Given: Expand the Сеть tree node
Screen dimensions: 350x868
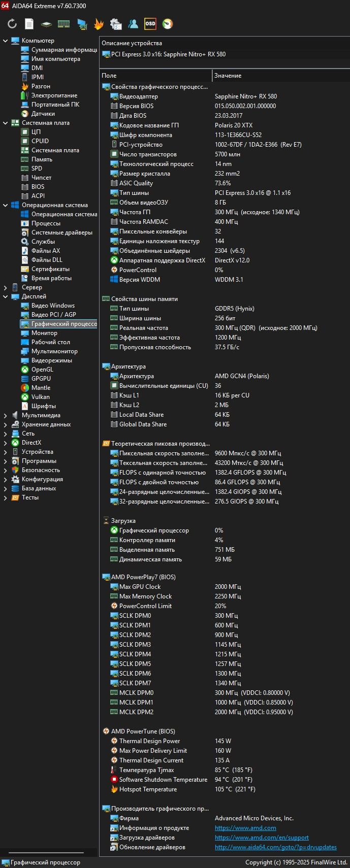Looking at the screenshot, I should coord(6,433).
